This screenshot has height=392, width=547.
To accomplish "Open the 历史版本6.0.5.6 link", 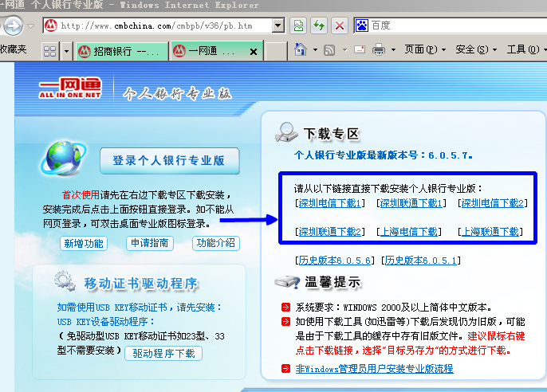I will (335, 261).
